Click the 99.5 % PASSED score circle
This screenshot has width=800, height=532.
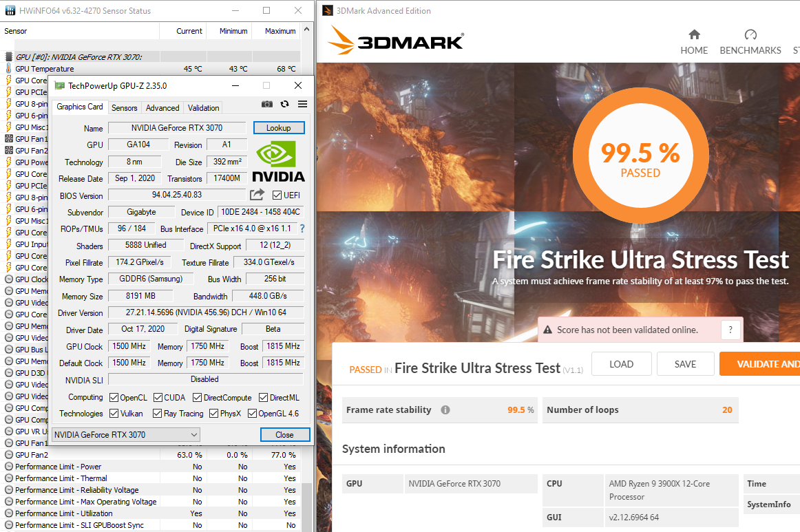click(x=640, y=155)
